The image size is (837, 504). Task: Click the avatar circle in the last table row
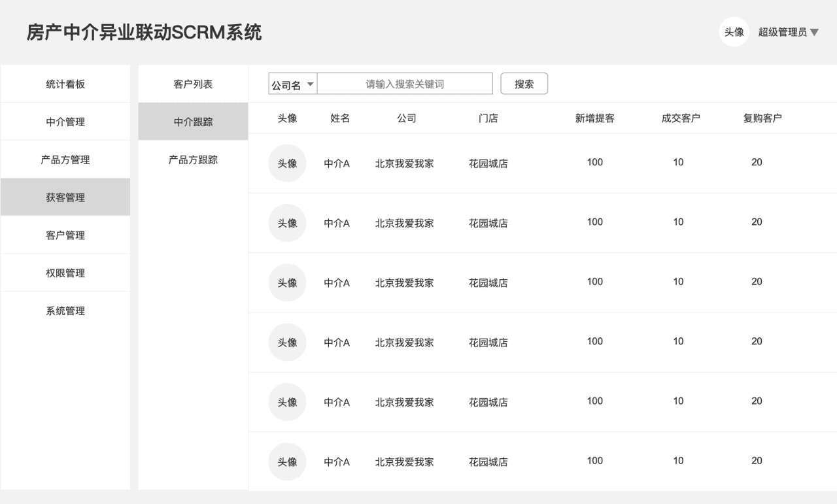click(287, 462)
